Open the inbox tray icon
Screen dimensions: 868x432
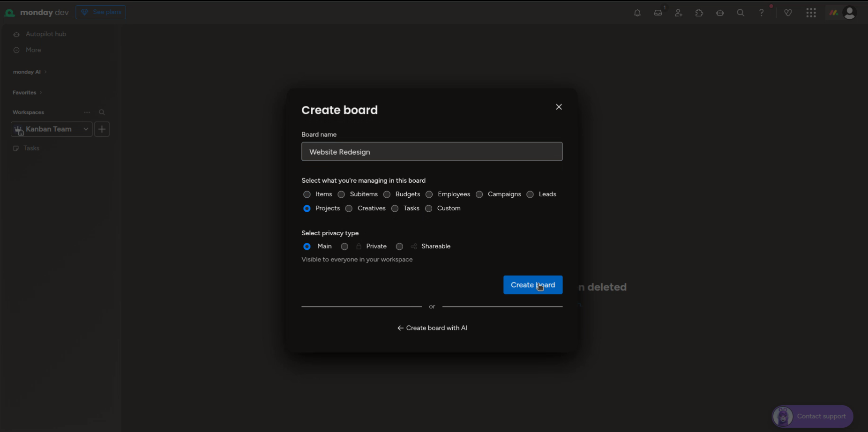point(658,13)
